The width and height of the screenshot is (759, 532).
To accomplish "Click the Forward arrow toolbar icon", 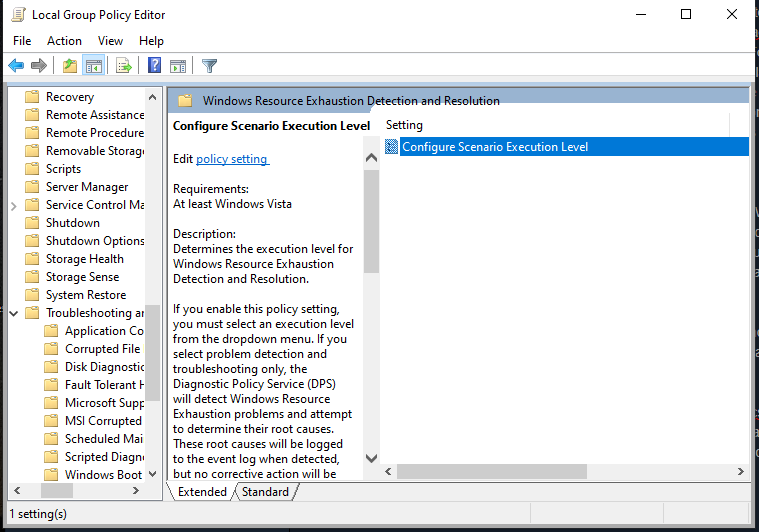I will click(x=39, y=66).
